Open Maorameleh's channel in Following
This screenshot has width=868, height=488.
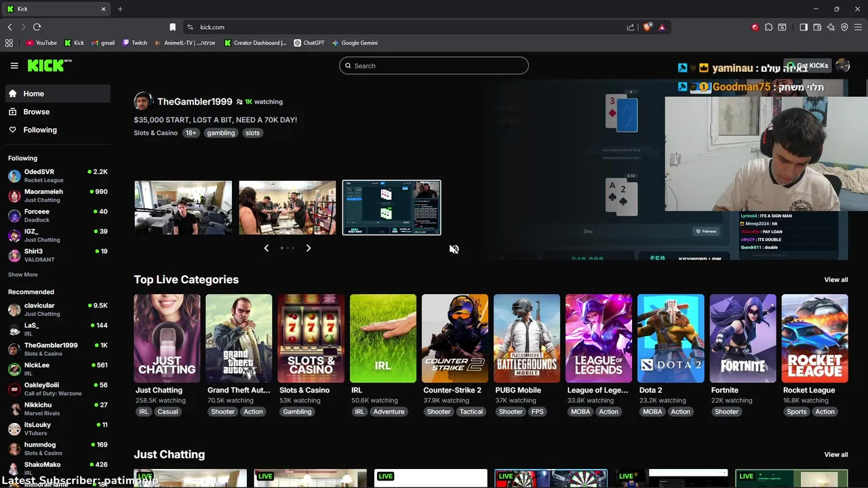[58, 196]
